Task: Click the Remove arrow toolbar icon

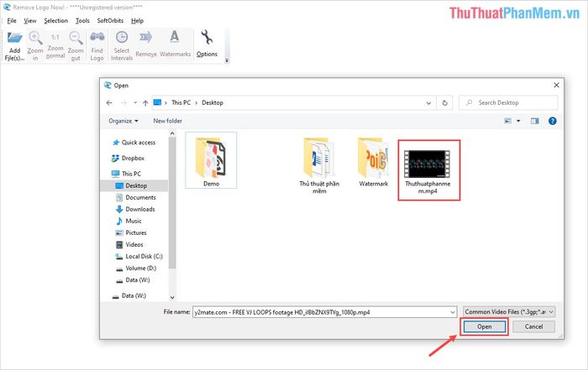Action: pos(146,46)
